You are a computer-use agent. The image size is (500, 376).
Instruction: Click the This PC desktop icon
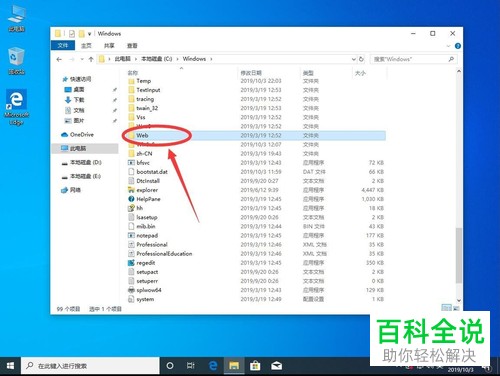coord(16,18)
